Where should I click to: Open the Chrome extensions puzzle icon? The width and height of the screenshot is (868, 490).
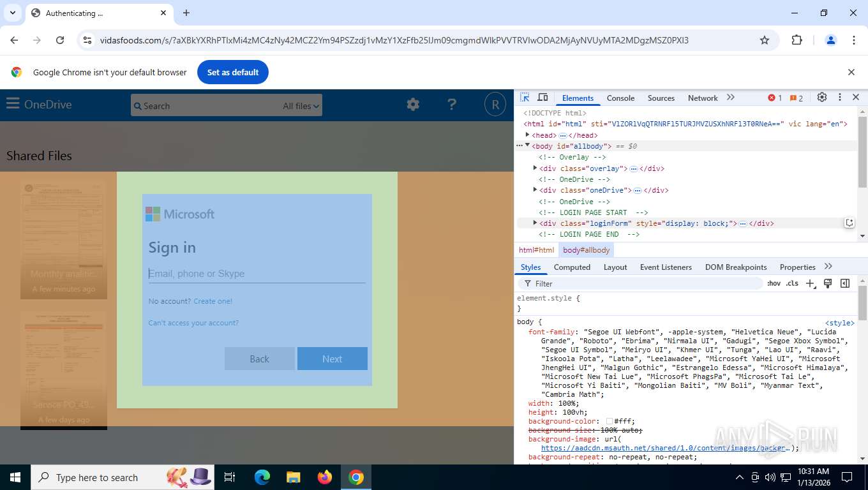coord(797,40)
